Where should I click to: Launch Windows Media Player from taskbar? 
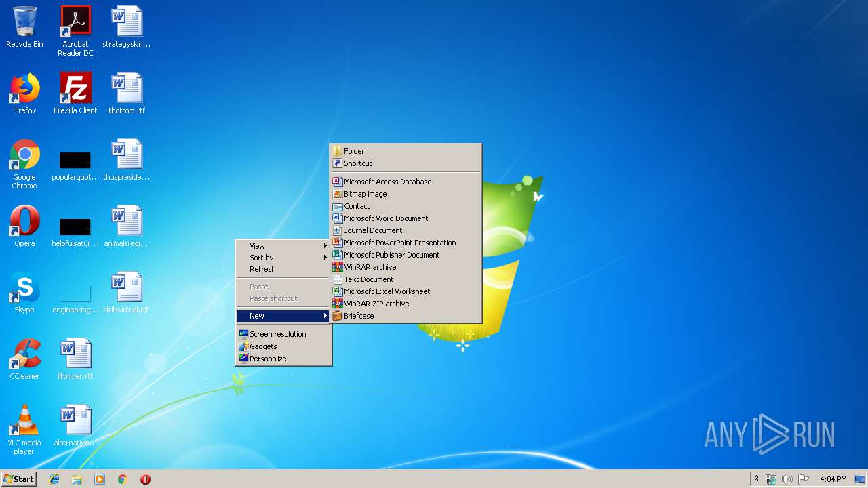tap(100, 479)
